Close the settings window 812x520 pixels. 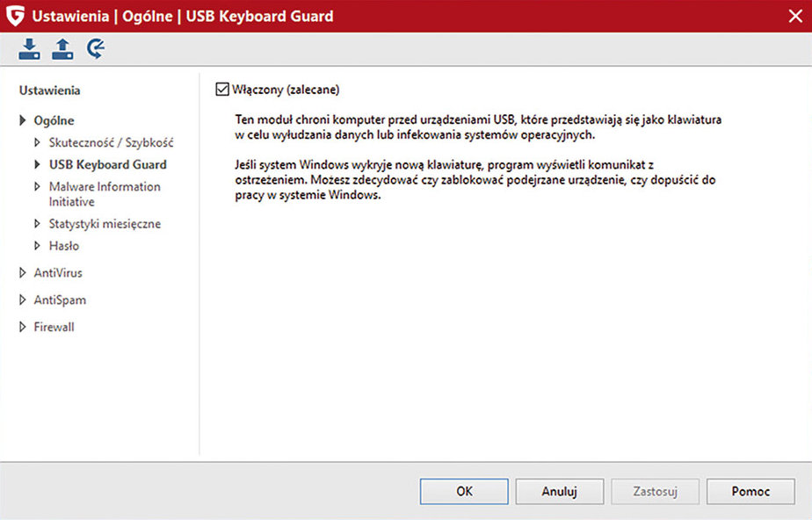click(x=794, y=16)
